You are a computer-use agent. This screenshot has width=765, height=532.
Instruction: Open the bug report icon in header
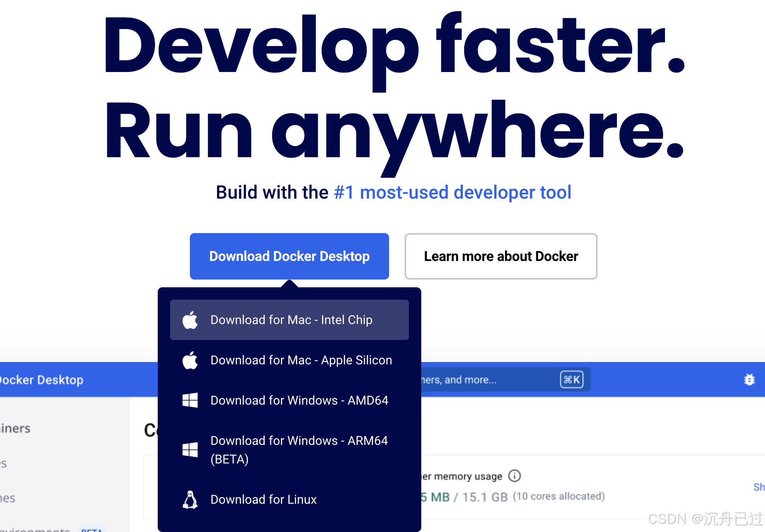pyautogui.click(x=749, y=379)
